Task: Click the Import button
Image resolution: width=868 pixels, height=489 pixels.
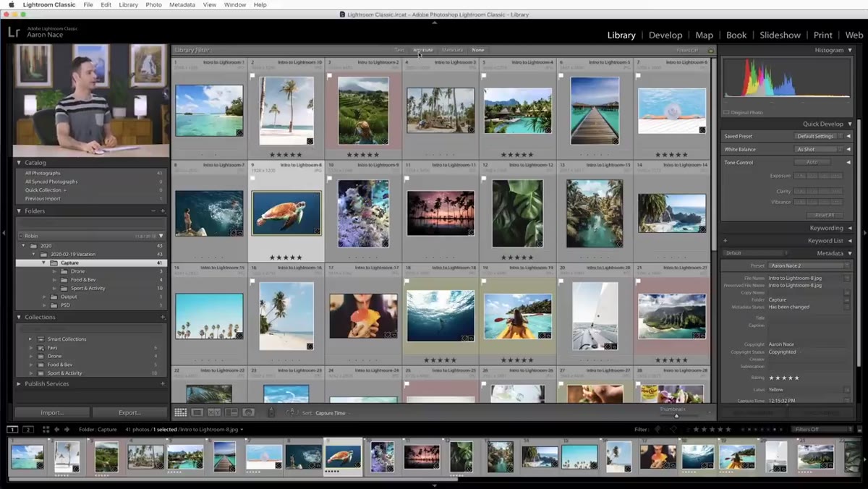Action: (x=51, y=412)
